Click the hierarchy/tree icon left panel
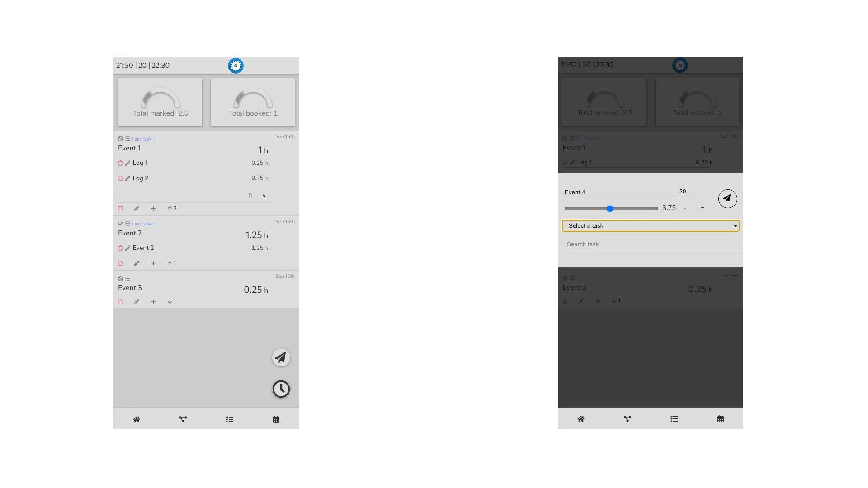The width and height of the screenshot is (868, 488). pos(183,419)
